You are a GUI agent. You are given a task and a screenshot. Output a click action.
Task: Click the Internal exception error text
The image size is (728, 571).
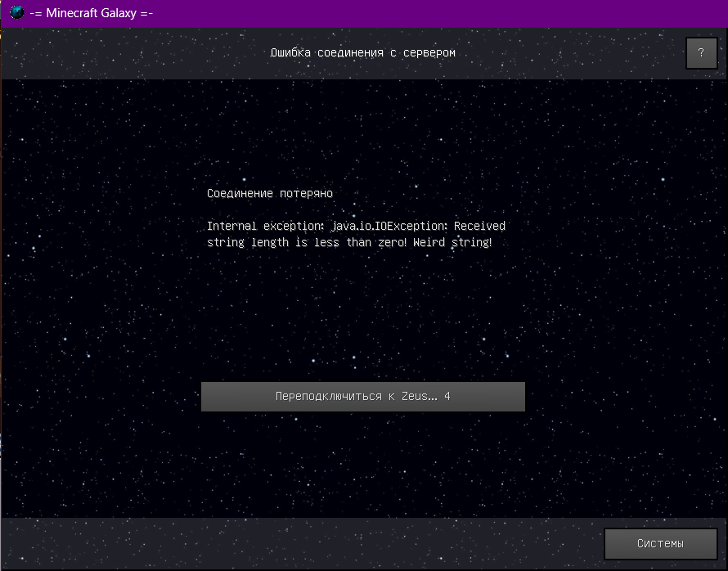coord(356,234)
